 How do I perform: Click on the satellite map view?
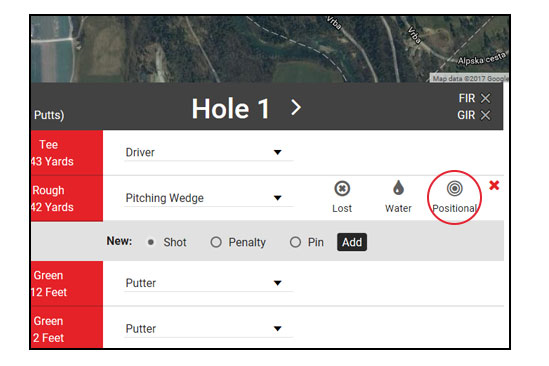pyautogui.click(x=270, y=49)
